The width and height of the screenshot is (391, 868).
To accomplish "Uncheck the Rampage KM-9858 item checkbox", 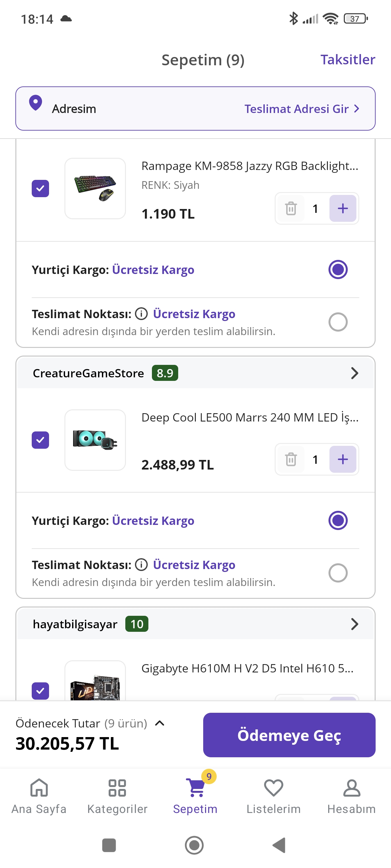I will click(x=40, y=189).
